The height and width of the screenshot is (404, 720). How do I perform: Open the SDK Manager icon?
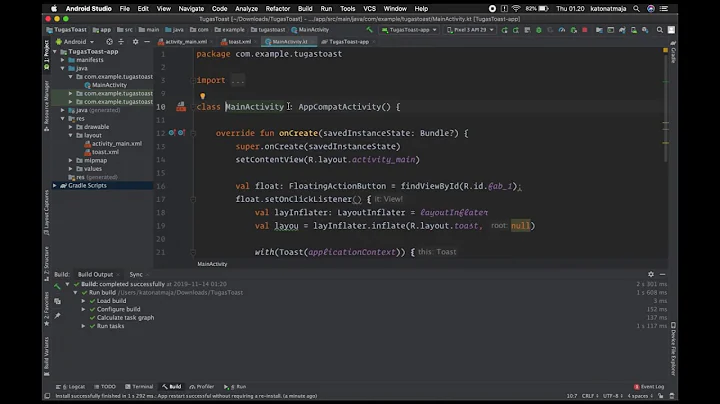[645, 30]
